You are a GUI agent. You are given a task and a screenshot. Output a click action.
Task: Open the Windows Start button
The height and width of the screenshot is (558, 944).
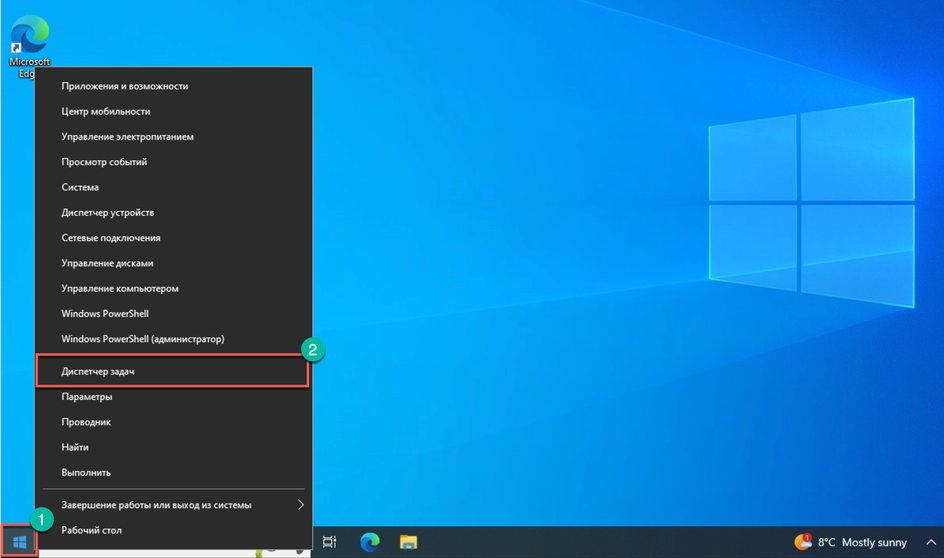[19, 542]
